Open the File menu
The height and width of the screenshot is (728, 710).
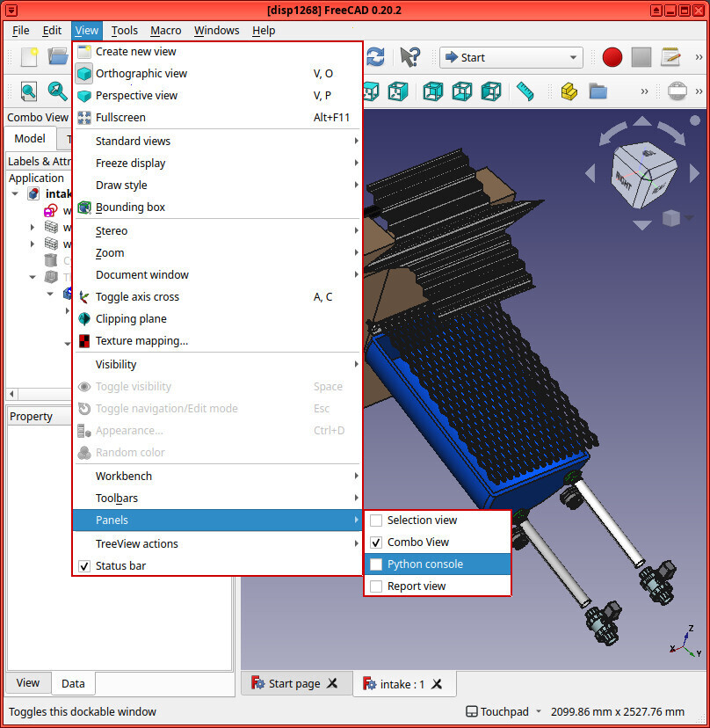pyautogui.click(x=21, y=31)
